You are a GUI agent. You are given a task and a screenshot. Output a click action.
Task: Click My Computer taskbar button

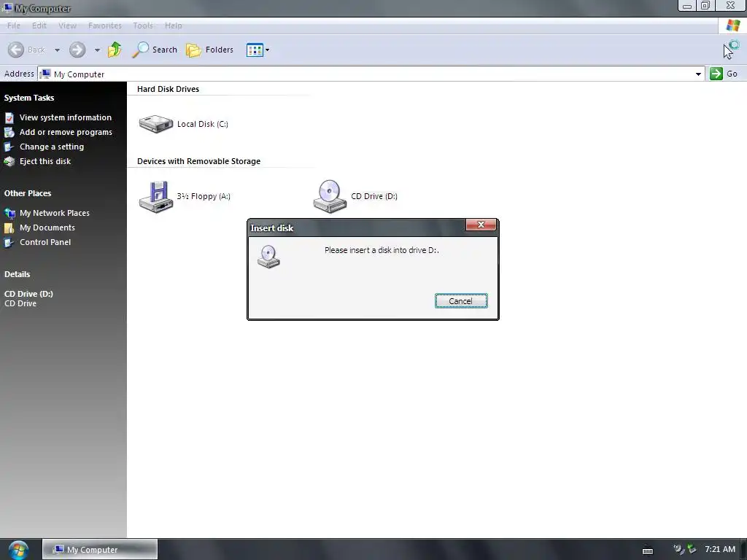[x=99, y=550]
